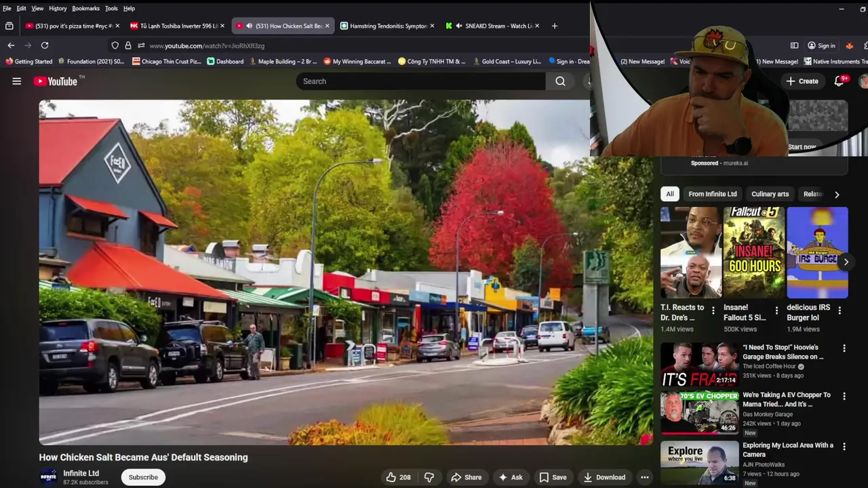868x488 pixels.
Task: Open the Bookmarks menu
Action: tap(85, 8)
